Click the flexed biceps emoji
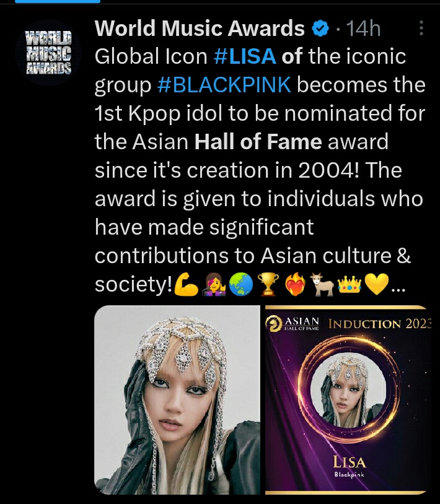Image resolution: width=440 pixels, height=504 pixels. coord(187,284)
